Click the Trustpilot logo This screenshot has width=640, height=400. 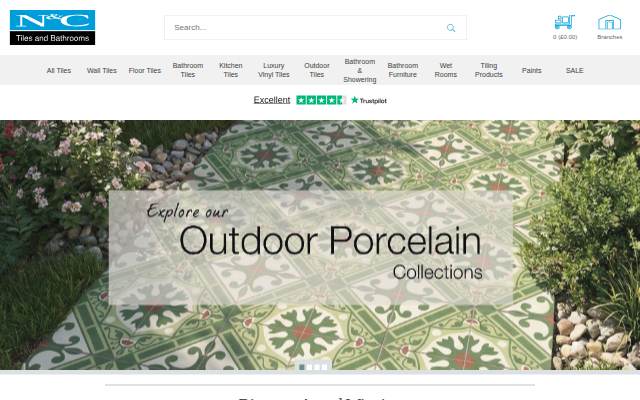point(369,100)
